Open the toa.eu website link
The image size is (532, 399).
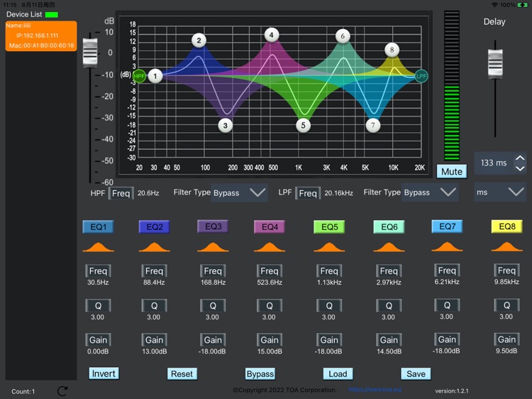click(375, 390)
